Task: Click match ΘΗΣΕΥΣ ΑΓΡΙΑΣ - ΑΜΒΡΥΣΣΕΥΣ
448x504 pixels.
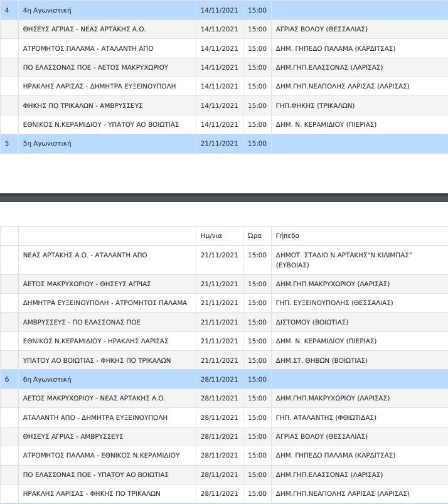Action: (x=73, y=436)
